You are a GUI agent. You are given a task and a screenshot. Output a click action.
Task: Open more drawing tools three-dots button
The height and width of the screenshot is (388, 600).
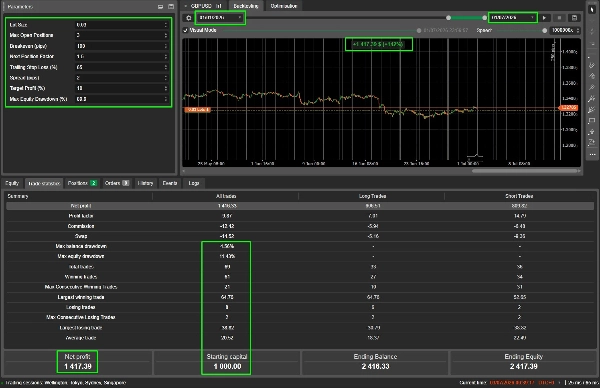click(592, 155)
